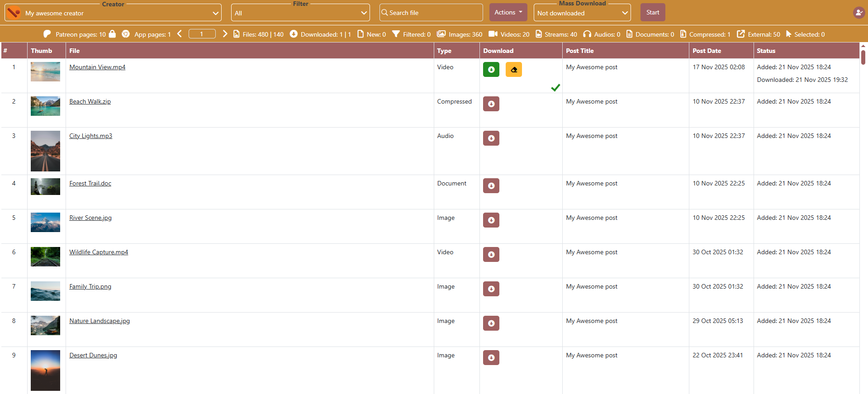This screenshot has width=868, height=394.
Task: Click the yellow eraser icon for Mountain View.mp4
Action: [513, 70]
